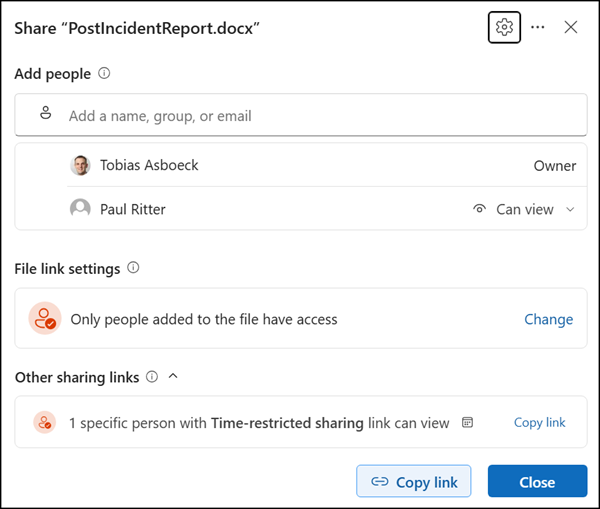This screenshot has height=509, width=600.
Task: Click the Add people heading
Action: point(53,74)
